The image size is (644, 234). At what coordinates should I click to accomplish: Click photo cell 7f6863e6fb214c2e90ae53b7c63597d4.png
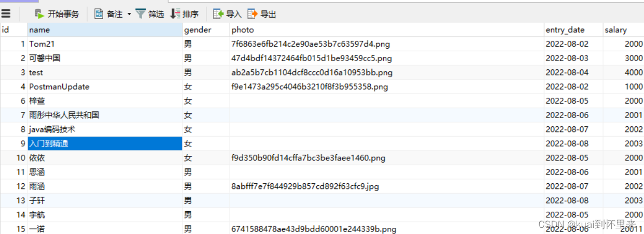(x=387, y=44)
